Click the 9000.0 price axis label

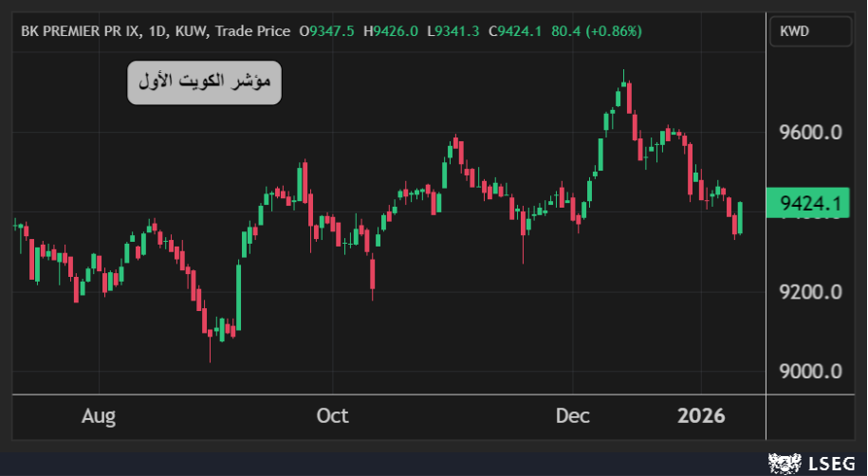coord(809,371)
